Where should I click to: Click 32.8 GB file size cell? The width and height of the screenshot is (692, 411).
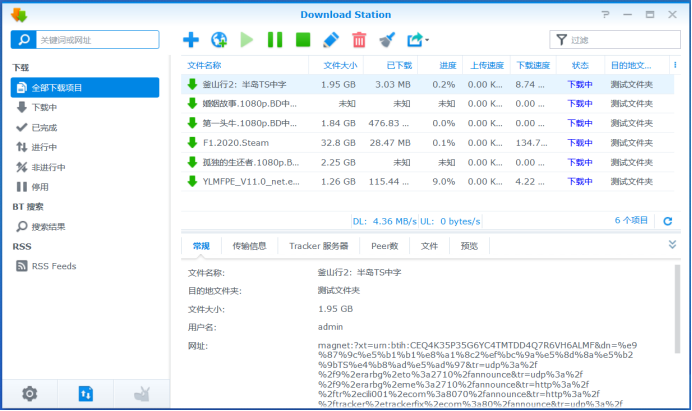(338, 143)
